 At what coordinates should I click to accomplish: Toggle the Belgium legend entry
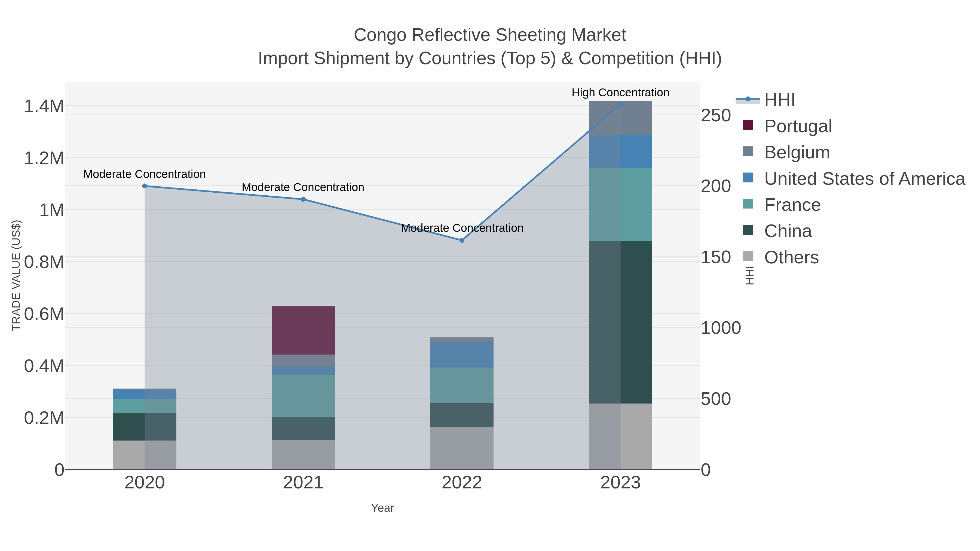click(x=786, y=152)
